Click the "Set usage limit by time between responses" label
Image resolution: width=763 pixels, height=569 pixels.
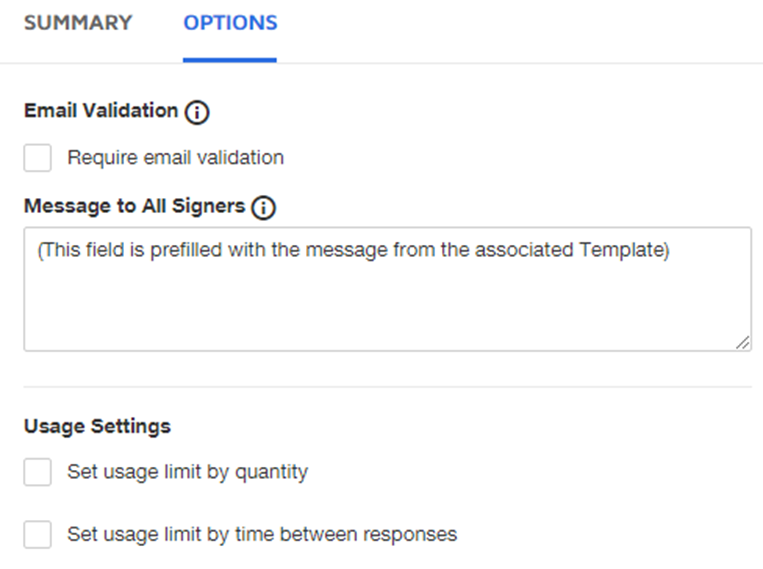pos(262,534)
